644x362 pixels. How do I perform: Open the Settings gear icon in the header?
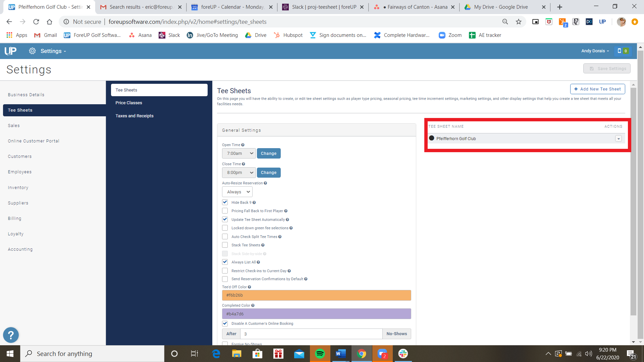coord(32,51)
